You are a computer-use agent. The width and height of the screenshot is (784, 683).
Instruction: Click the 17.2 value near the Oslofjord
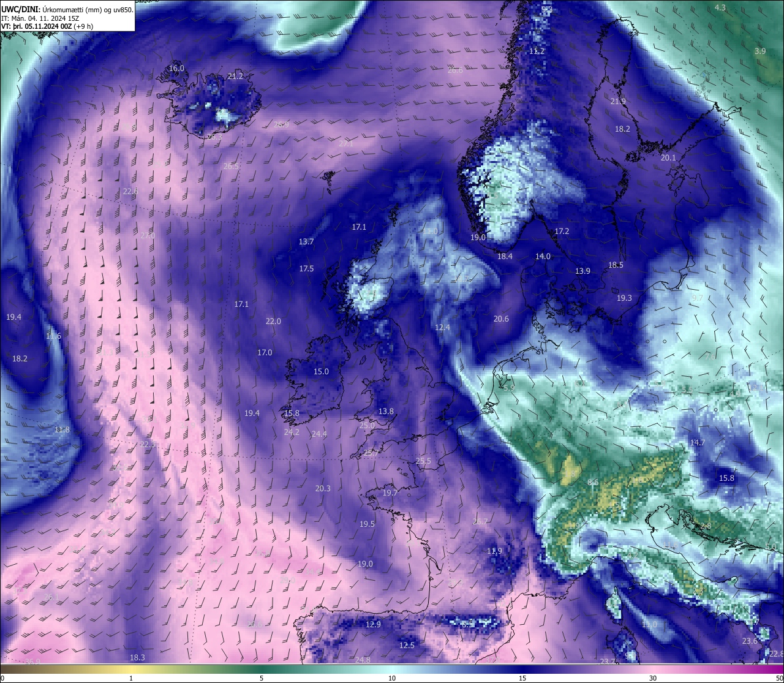pos(562,231)
